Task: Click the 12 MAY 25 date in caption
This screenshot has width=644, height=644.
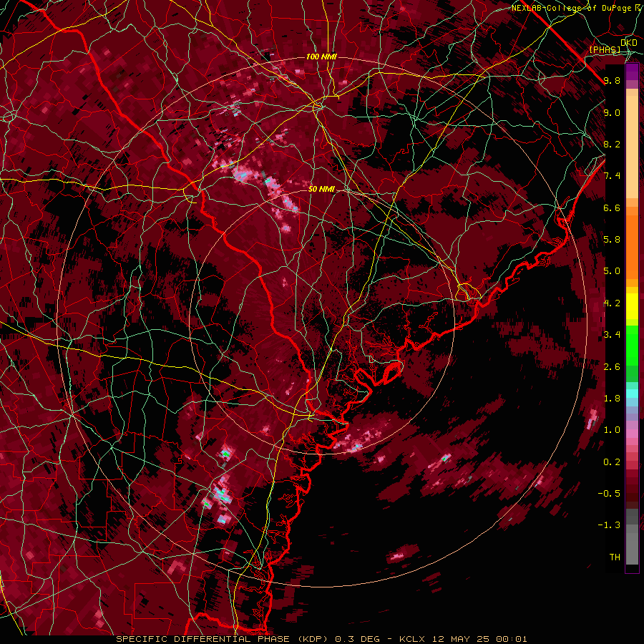Action: [462, 639]
